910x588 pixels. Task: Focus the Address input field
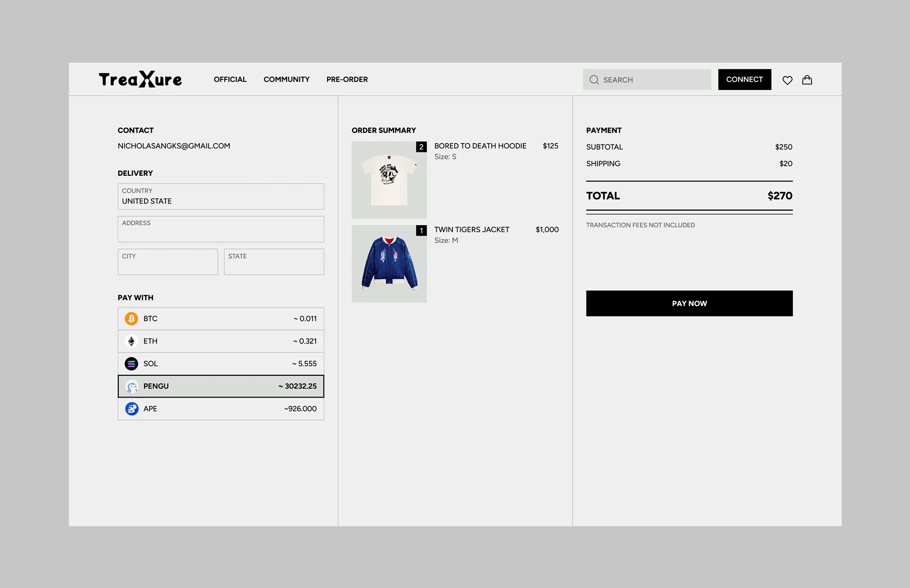pyautogui.click(x=221, y=229)
